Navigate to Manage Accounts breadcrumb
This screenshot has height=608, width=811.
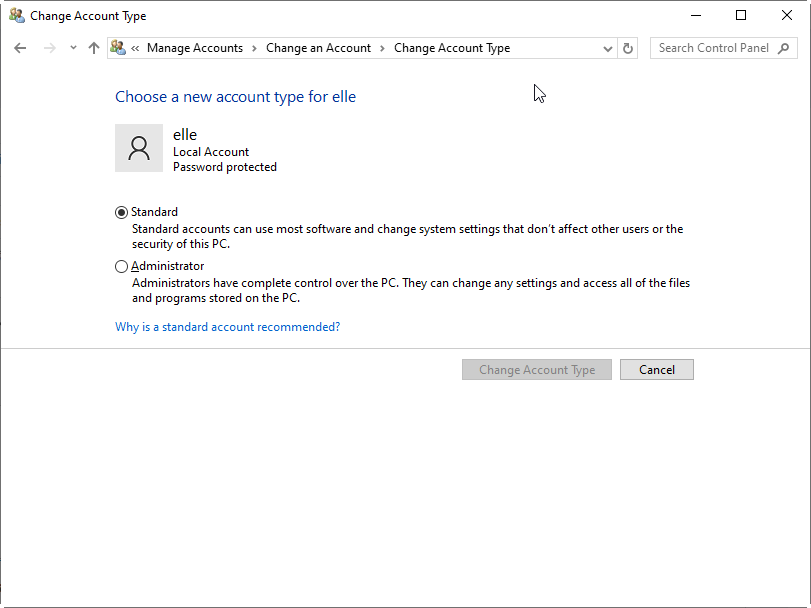coord(195,48)
